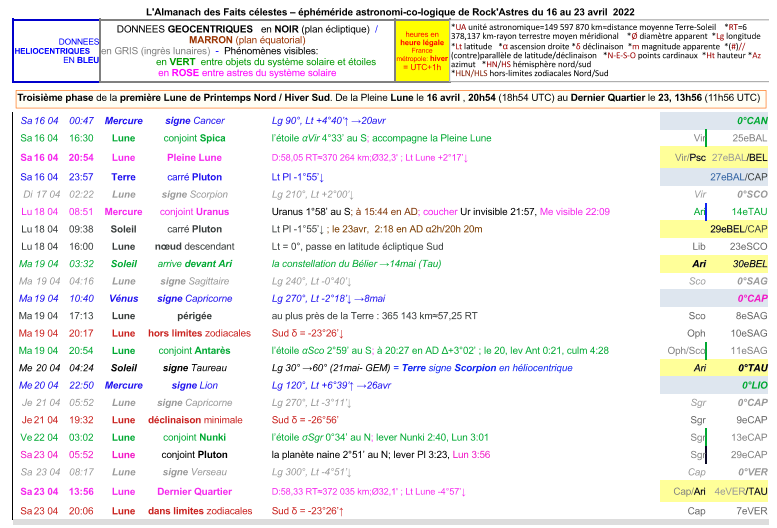
Task: Click the 'conjoint Antarès' event label
Action: click(x=196, y=350)
